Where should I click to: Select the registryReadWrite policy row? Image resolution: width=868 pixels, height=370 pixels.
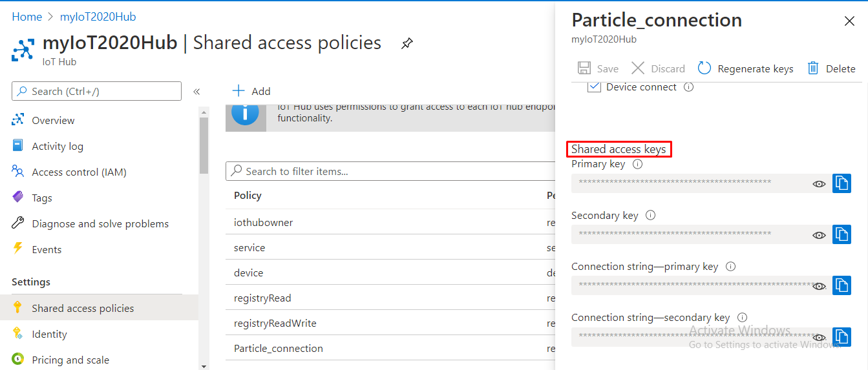click(x=390, y=323)
